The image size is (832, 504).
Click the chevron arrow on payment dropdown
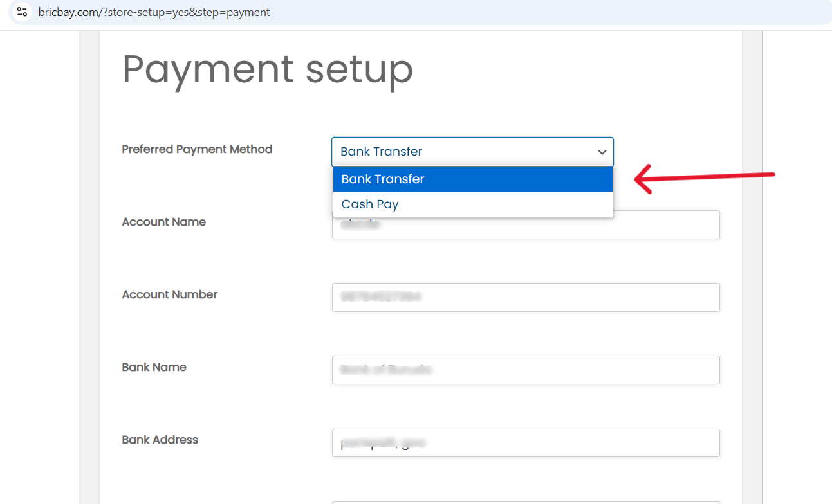pos(602,152)
